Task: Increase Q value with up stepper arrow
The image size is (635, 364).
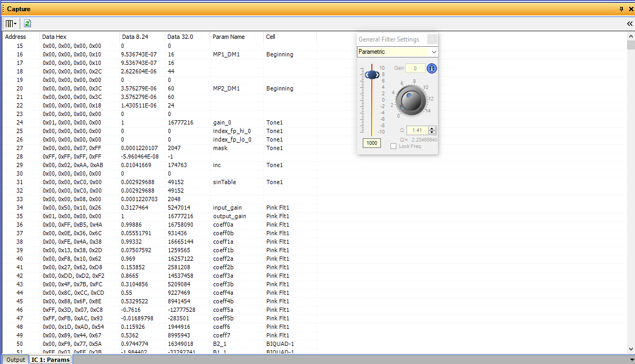Action: [x=432, y=128]
